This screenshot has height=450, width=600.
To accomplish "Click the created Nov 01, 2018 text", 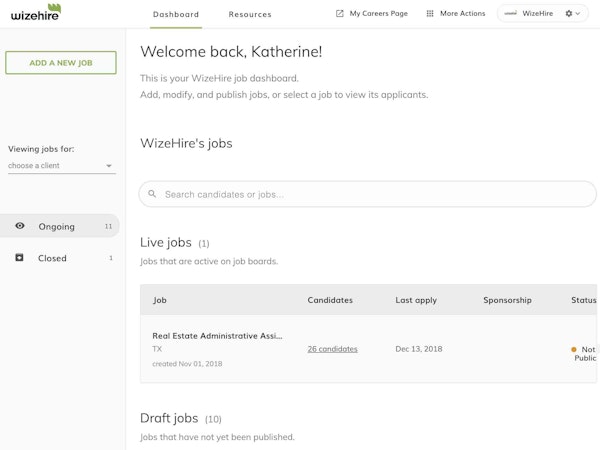I will (187, 364).
